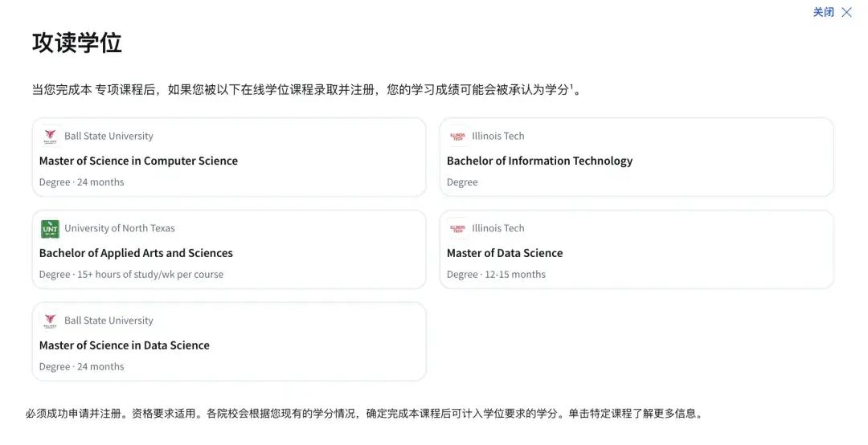This screenshot has width=868, height=445.
Task: Select Bachelor of Applied Arts and Sciences
Action: click(136, 253)
